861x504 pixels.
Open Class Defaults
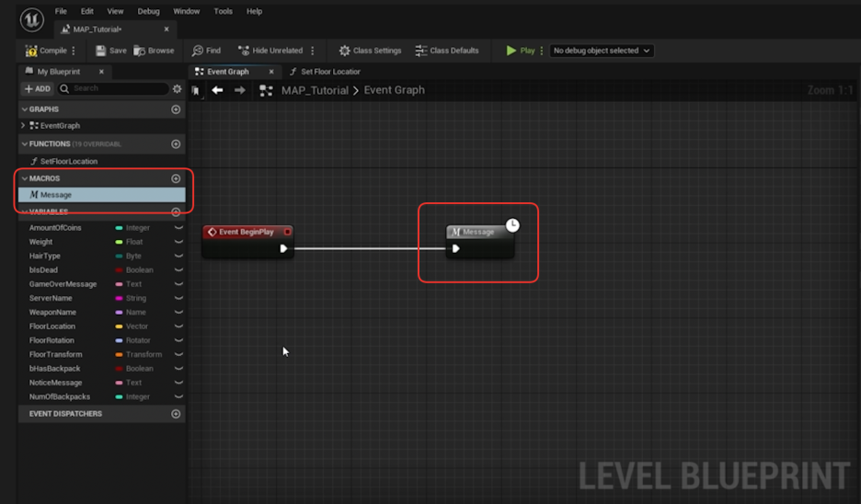(x=447, y=51)
